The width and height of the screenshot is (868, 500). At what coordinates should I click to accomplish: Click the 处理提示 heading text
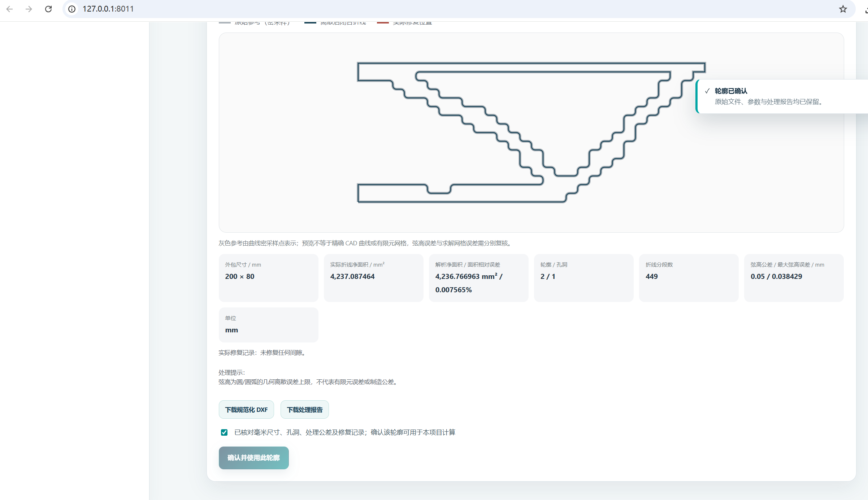point(232,372)
